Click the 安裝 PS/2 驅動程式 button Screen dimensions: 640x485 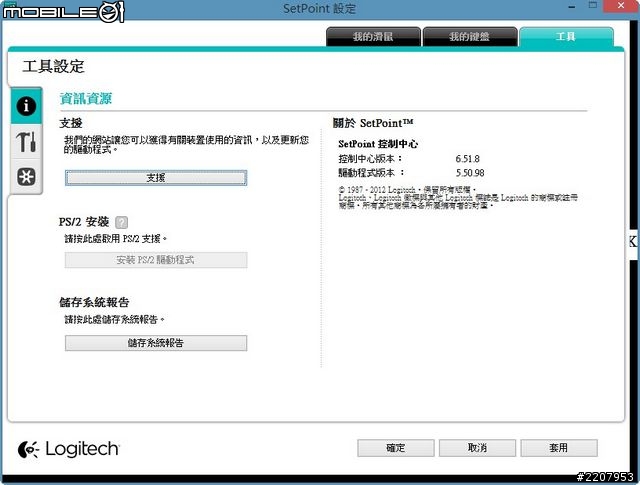(156, 260)
